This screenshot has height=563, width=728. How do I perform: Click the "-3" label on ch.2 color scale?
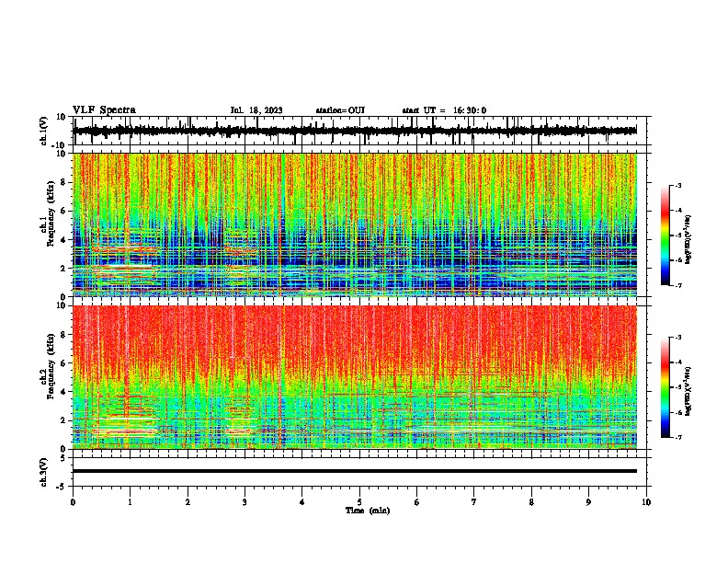point(677,338)
